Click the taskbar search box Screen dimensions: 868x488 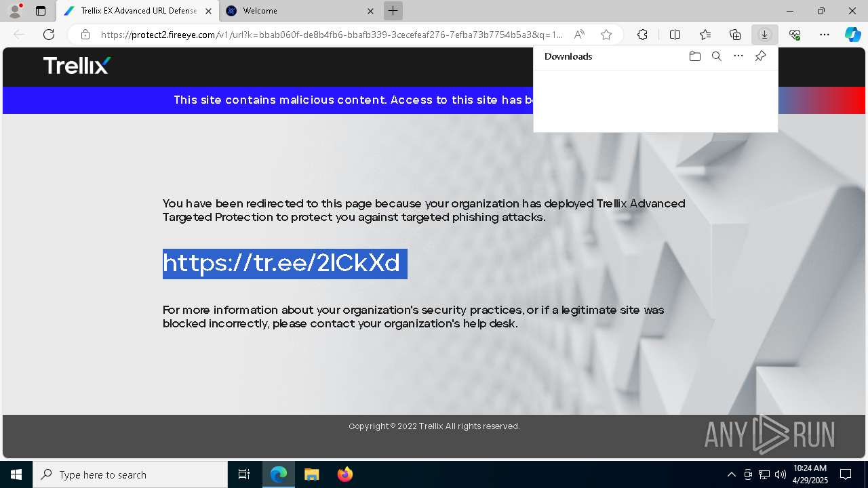tap(130, 474)
